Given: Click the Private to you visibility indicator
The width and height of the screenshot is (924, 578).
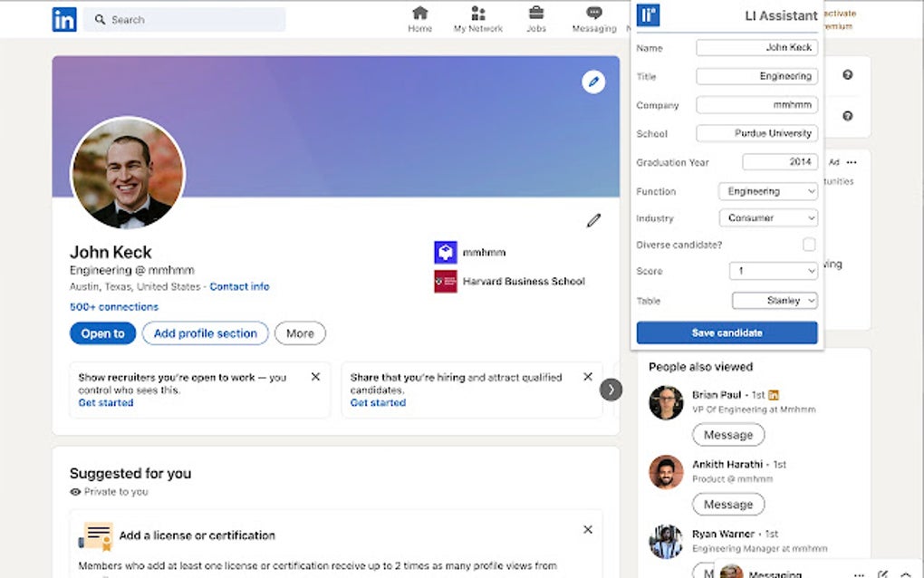Looking at the screenshot, I should coord(109,491).
